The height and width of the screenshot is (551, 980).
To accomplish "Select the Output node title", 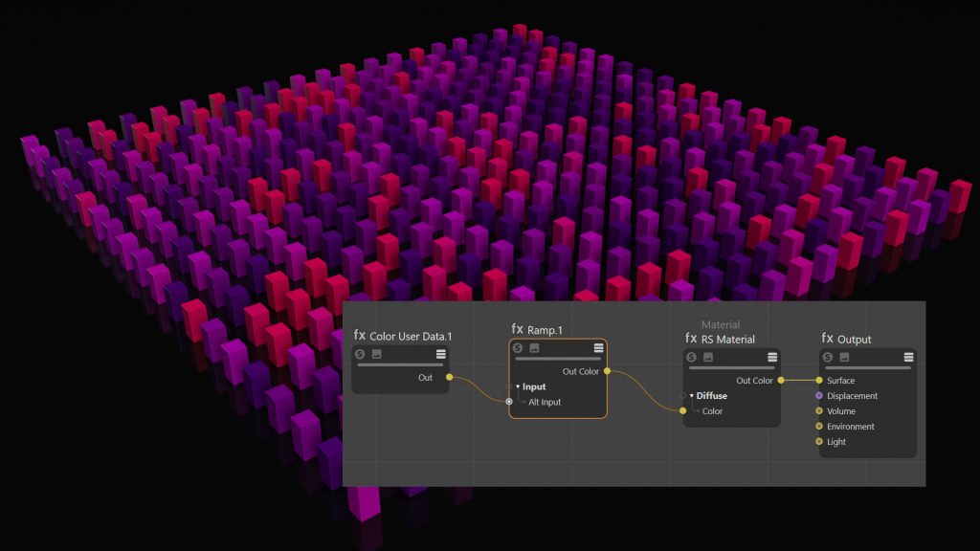I will coord(855,340).
